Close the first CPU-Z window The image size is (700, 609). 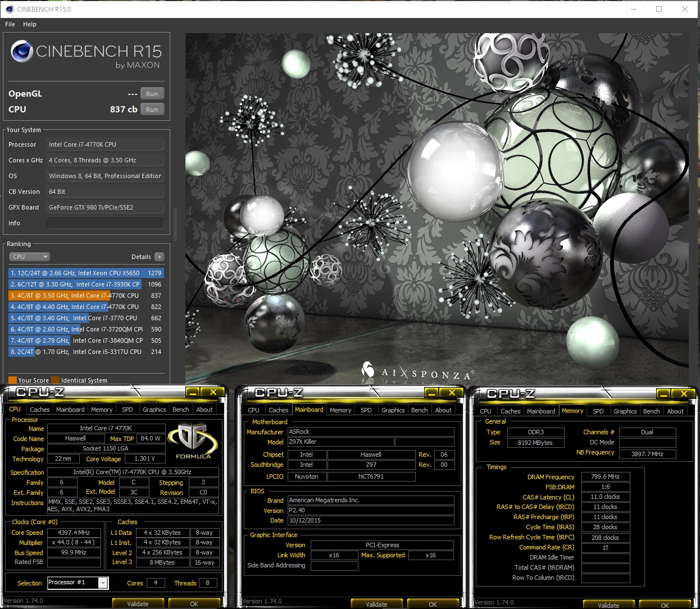tap(213, 392)
